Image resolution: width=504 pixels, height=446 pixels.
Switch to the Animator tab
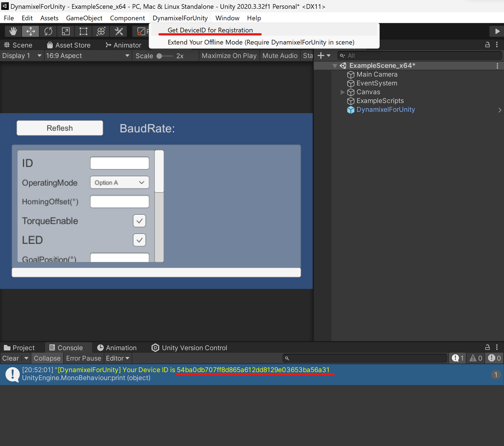(123, 45)
